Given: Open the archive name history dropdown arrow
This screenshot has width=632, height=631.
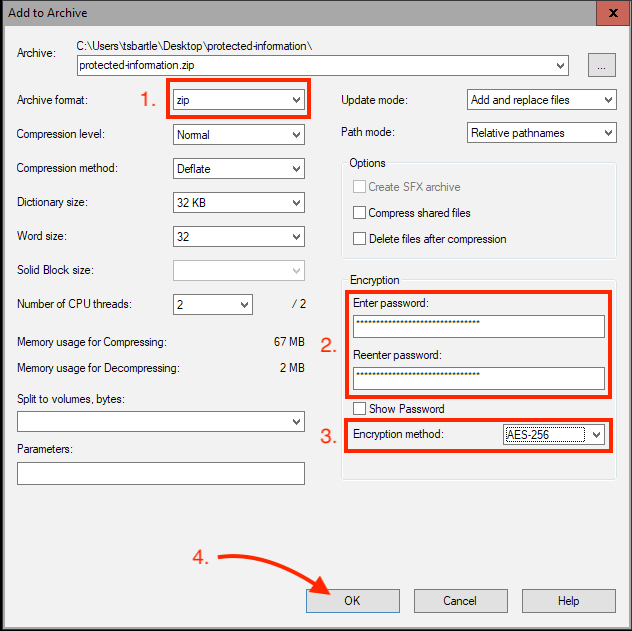Looking at the screenshot, I should coord(560,65).
